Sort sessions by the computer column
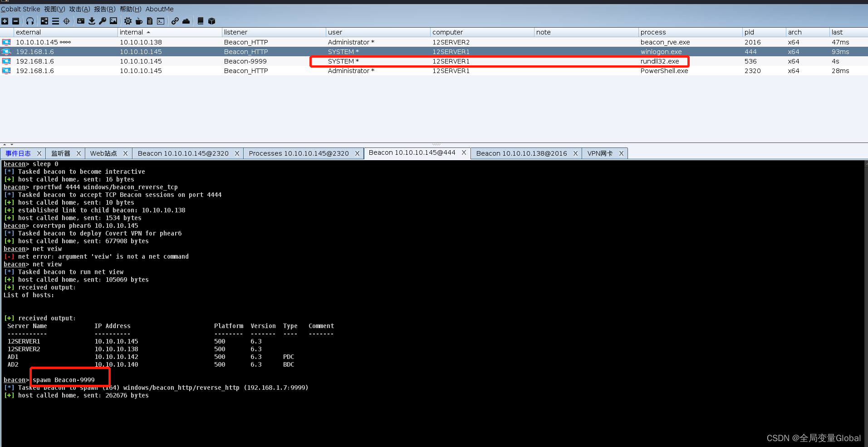This screenshot has width=868, height=447. 482,32
